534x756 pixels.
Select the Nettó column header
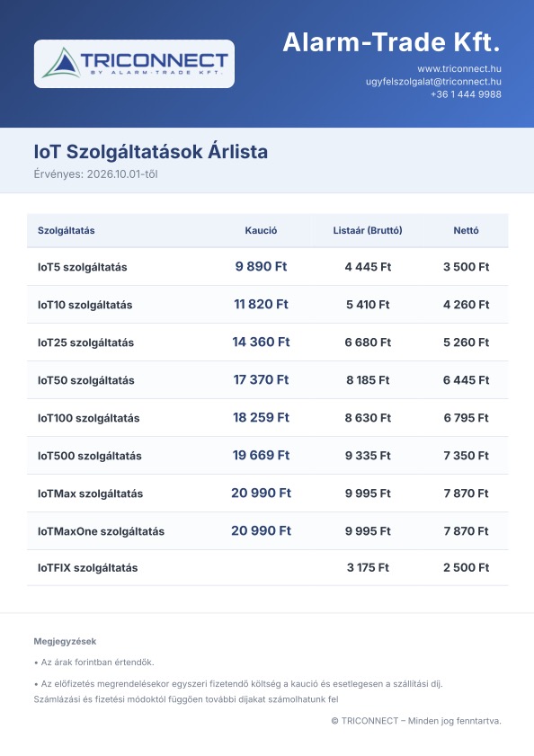466,230
